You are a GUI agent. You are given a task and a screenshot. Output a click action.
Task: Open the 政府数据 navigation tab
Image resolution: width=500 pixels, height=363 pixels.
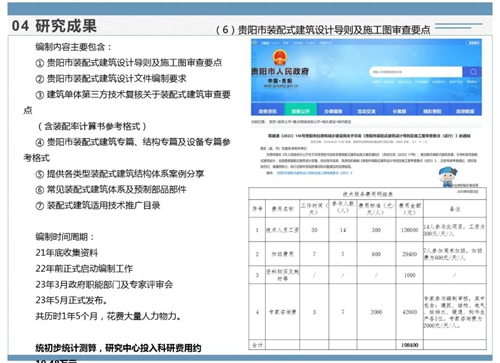click(x=465, y=111)
